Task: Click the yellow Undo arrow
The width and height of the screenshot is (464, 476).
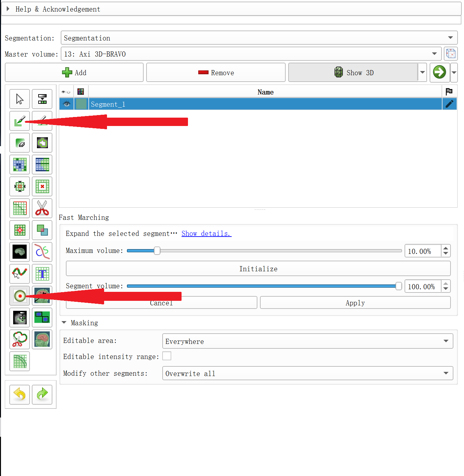Action: [x=20, y=394]
